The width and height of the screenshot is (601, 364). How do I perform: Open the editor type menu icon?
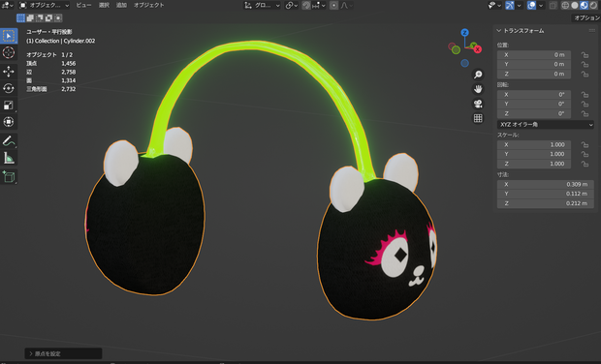(8, 5)
